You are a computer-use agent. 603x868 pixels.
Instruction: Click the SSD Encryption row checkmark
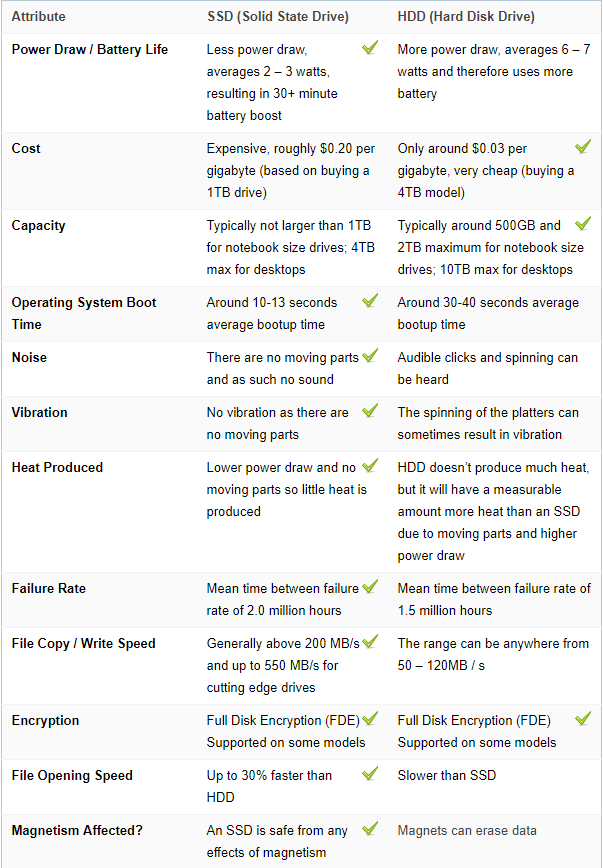coord(370,719)
